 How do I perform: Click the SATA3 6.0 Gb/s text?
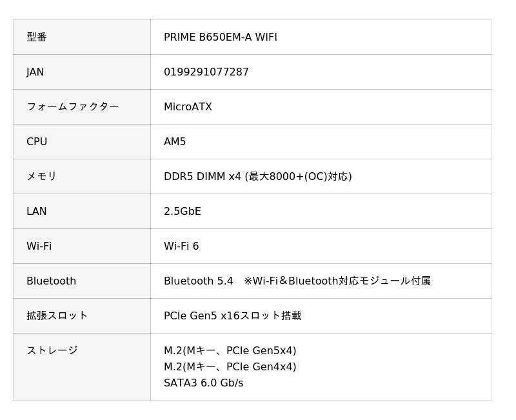203,383
